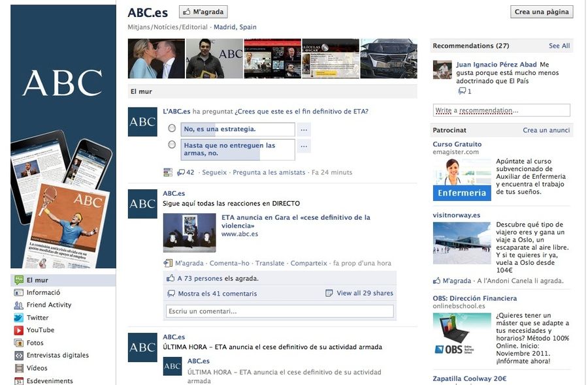Open the YouTube sidebar icon
This screenshot has width=588, height=385.
coord(19,330)
